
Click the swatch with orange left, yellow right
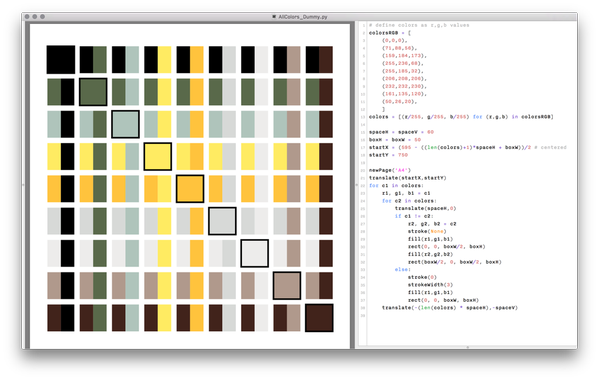[x=158, y=189]
